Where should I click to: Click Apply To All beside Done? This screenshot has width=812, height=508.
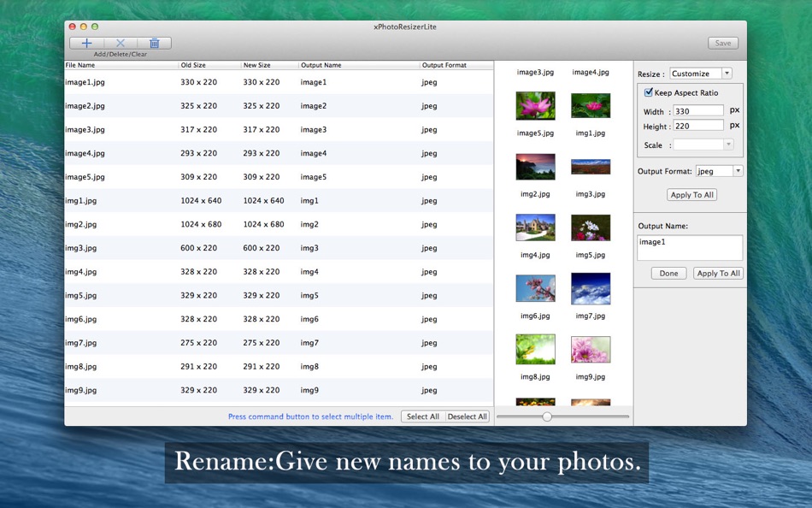coord(718,273)
